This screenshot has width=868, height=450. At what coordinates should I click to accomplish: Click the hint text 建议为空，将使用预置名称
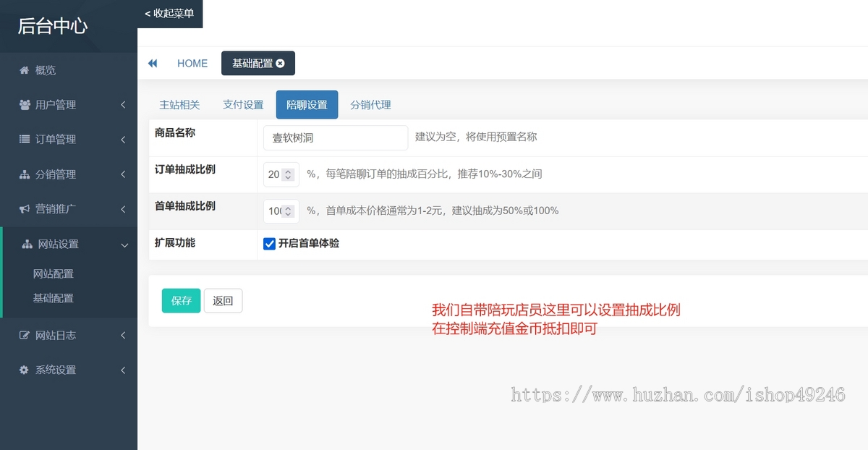click(x=476, y=137)
